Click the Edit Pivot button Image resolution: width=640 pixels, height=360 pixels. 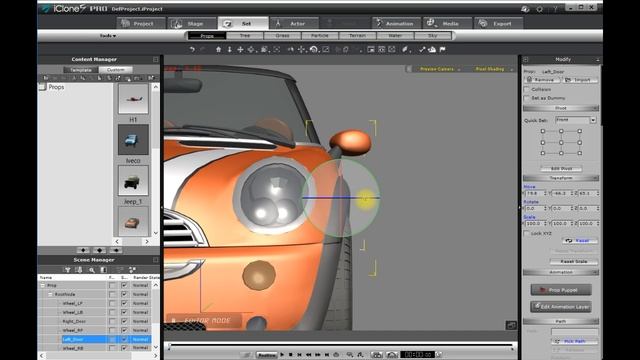(561, 169)
